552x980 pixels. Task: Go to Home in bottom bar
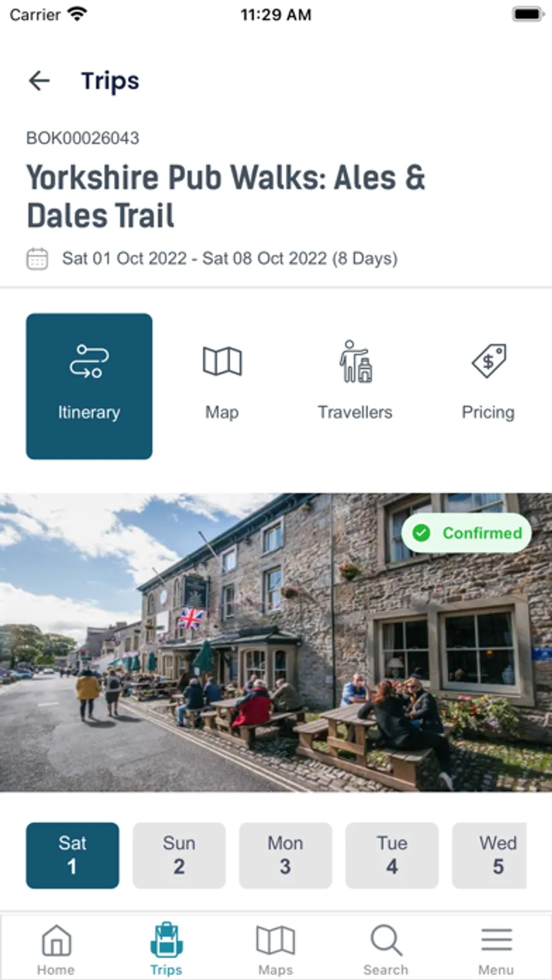tap(56, 949)
